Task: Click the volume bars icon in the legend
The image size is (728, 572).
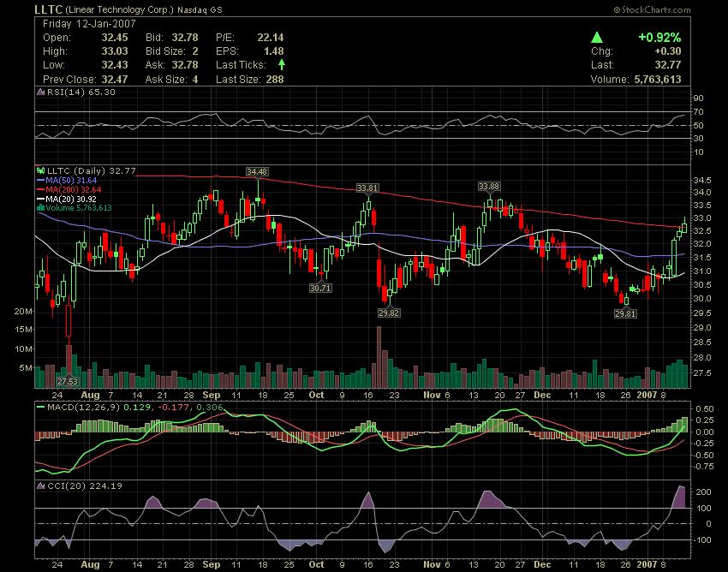Action: click(41, 207)
